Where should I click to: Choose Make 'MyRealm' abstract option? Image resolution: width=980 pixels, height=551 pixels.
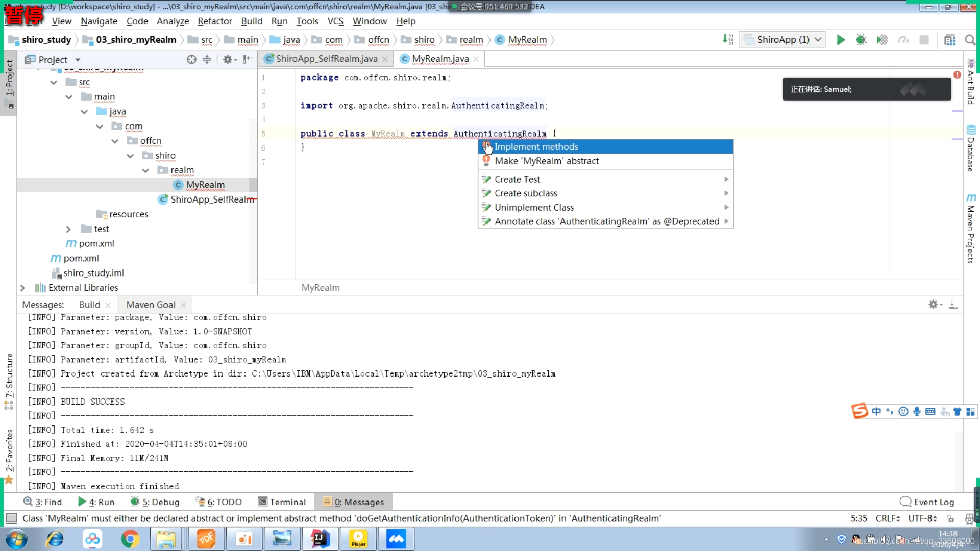click(x=605, y=161)
